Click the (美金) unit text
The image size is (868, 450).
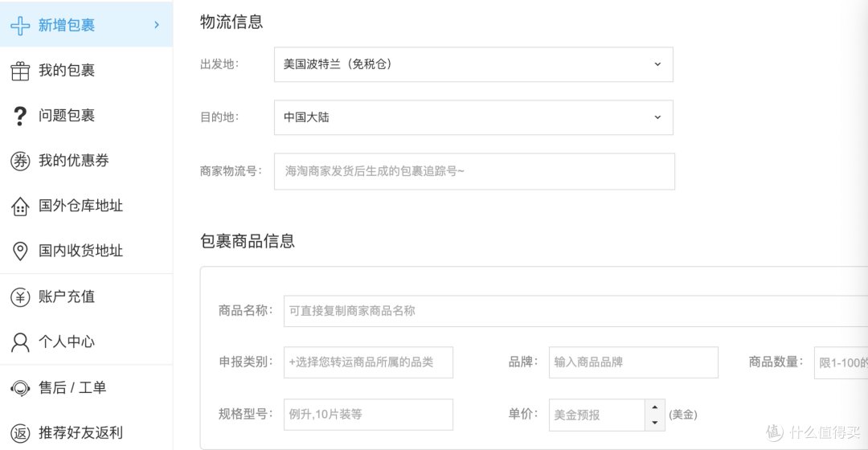pos(683,415)
